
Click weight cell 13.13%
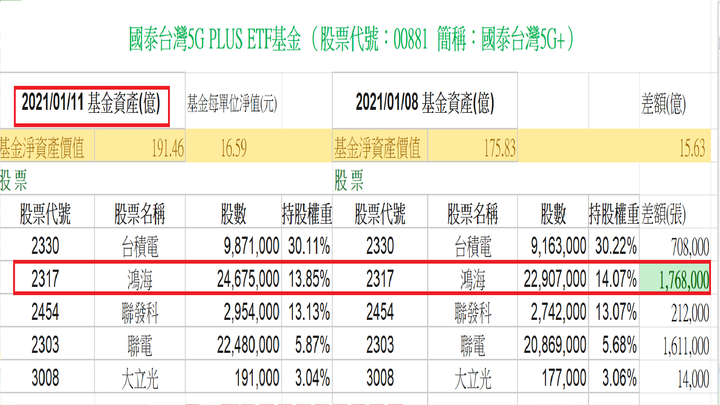tap(309, 312)
